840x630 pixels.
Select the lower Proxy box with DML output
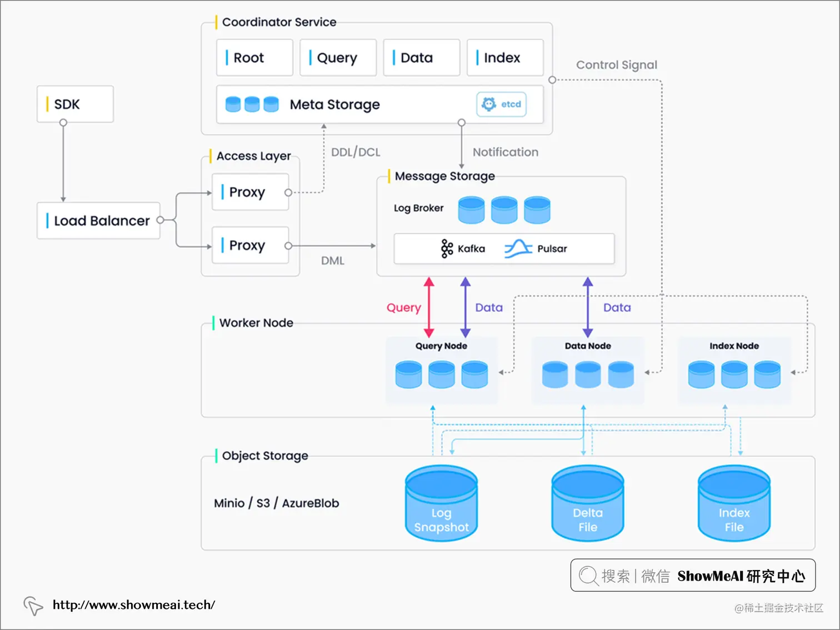tap(250, 245)
